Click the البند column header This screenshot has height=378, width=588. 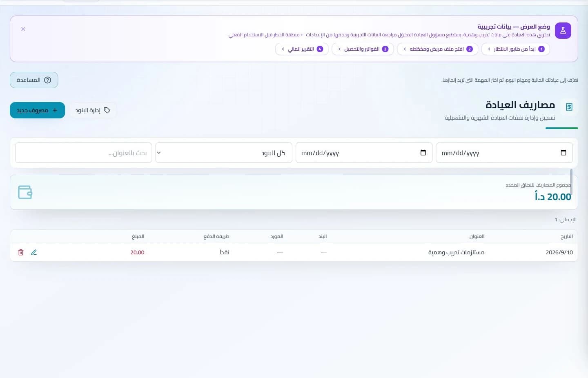click(323, 236)
